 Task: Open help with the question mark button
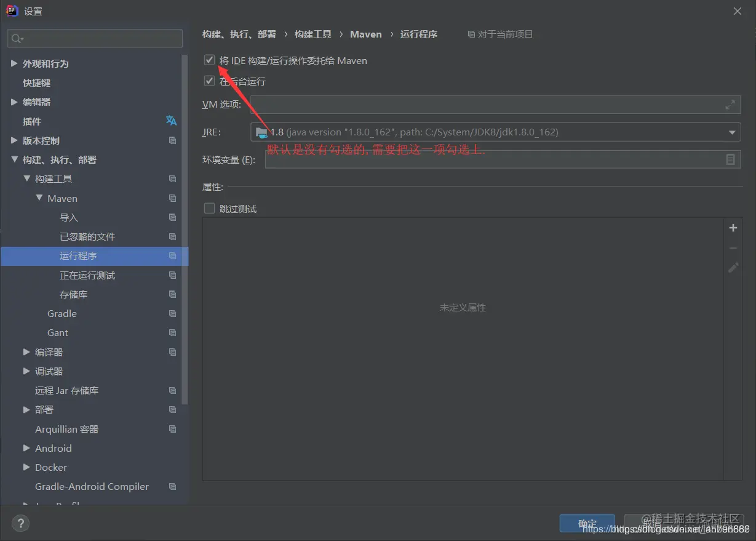click(x=20, y=524)
